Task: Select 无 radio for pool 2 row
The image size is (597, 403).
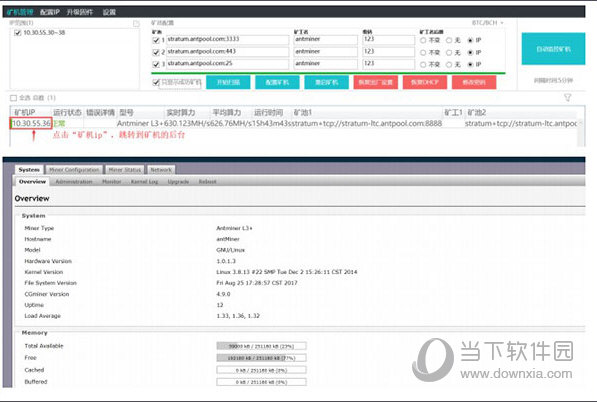Action: click(x=449, y=53)
